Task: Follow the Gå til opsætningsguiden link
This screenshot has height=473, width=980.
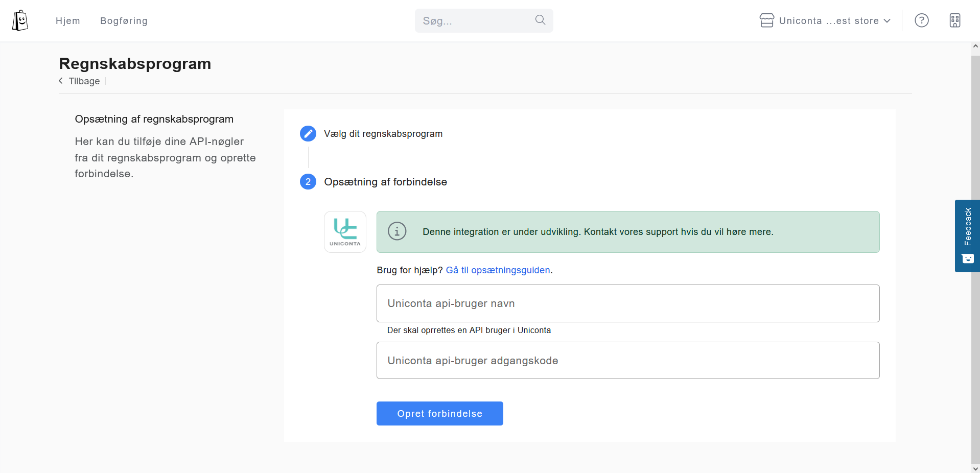Action: pyautogui.click(x=498, y=270)
